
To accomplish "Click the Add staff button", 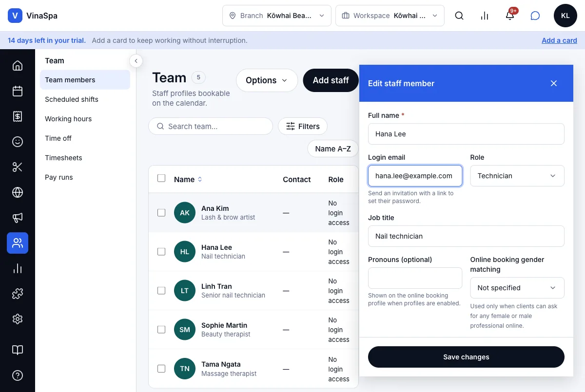I will click(x=331, y=80).
